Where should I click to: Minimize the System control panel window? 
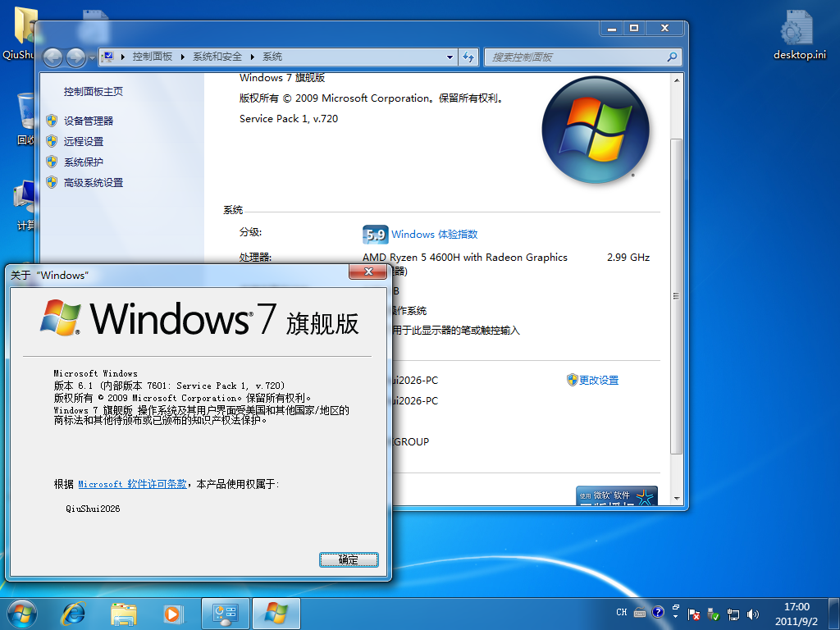[x=611, y=28]
